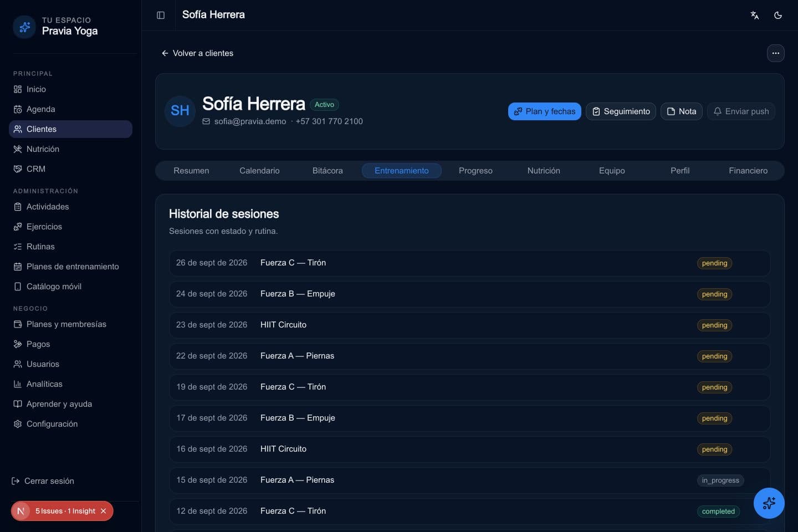Open the 23 de sept HIIT Circuito session
The height and width of the screenshot is (532, 798).
(469, 325)
